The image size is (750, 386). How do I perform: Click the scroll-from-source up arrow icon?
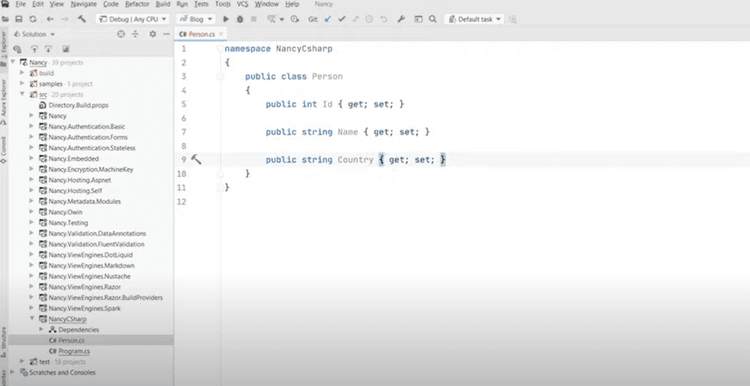tap(34, 49)
